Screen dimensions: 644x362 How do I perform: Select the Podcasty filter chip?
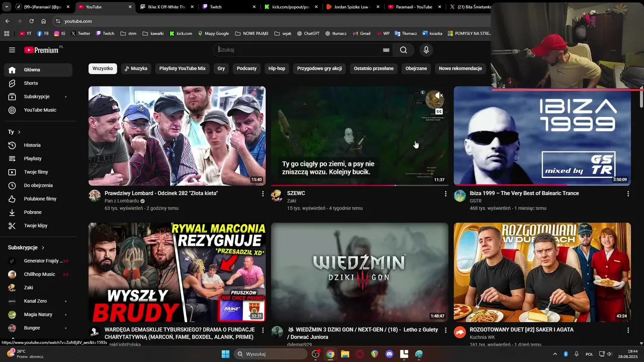[247, 68]
